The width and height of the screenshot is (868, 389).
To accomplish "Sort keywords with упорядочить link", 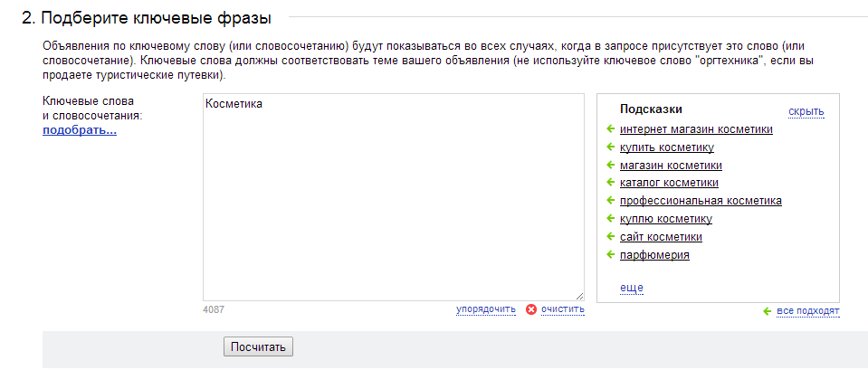I will pyautogui.click(x=485, y=308).
